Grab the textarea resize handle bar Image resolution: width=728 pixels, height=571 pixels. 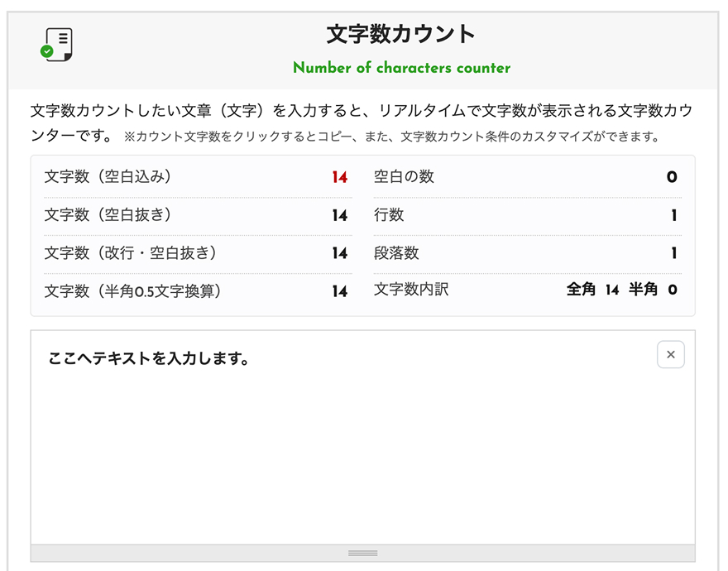point(362,553)
